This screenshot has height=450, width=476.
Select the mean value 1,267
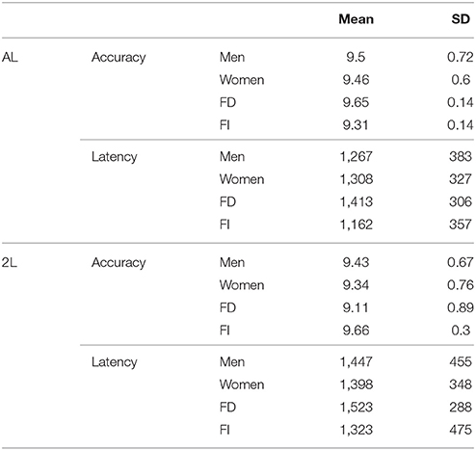point(357,157)
